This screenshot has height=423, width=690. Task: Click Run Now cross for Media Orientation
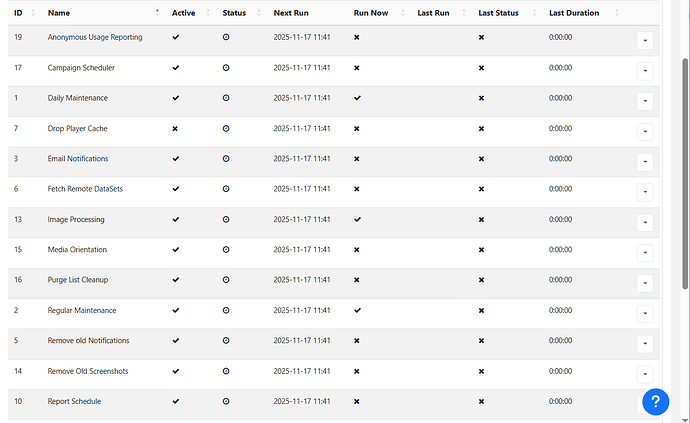pyautogui.click(x=358, y=250)
